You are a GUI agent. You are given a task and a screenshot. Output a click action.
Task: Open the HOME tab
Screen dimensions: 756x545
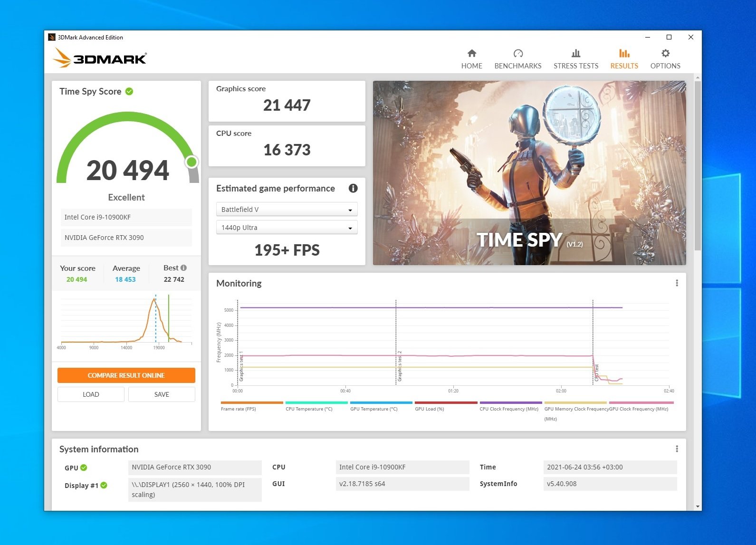471,59
